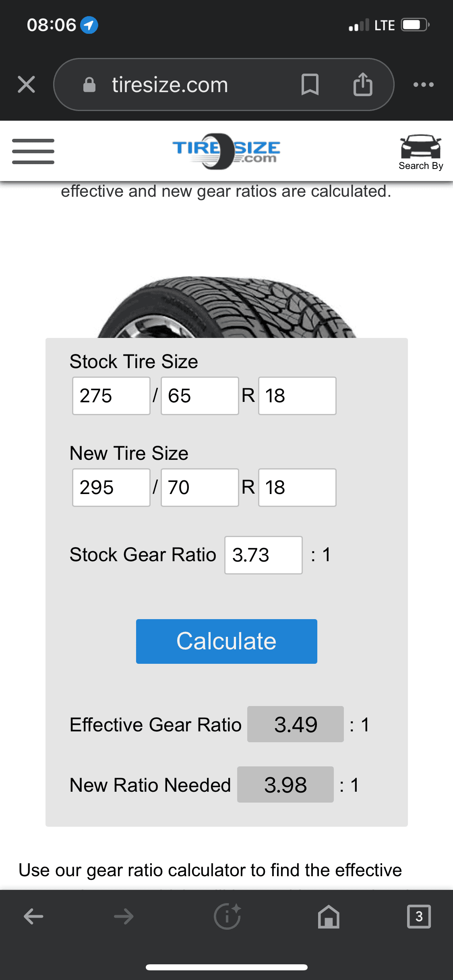Select the stock tire rim diameter field
Screen dimensions: 453x980
pos(297,396)
